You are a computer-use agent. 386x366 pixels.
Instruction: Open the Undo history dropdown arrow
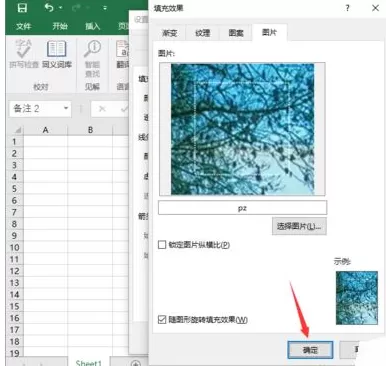61,7
